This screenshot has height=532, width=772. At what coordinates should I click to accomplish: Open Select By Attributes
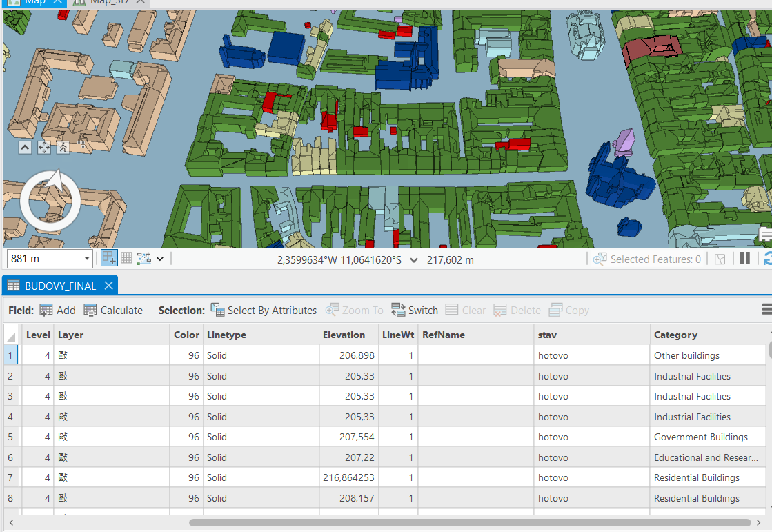coord(264,311)
